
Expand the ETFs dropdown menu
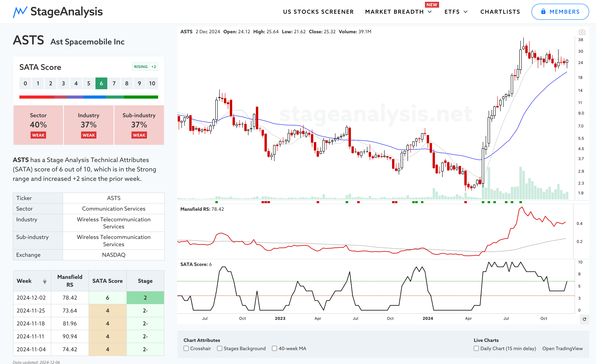[456, 12]
